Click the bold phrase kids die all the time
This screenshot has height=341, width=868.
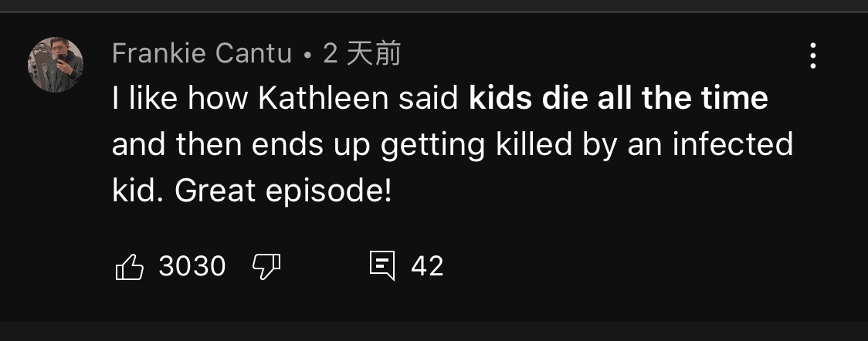619,99
